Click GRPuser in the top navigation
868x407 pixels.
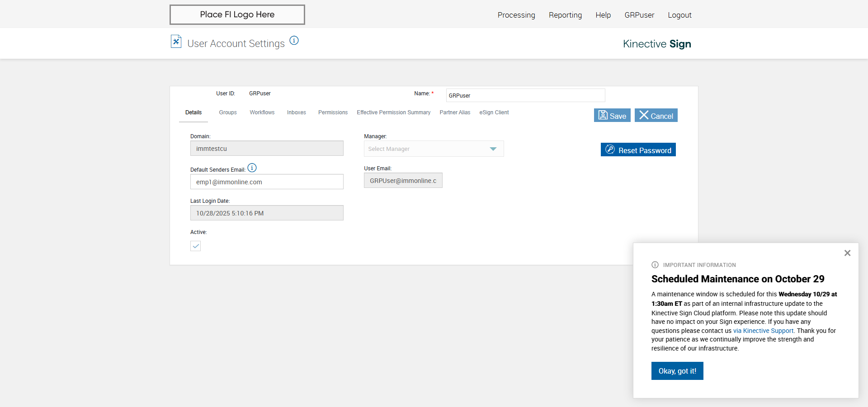pos(639,15)
